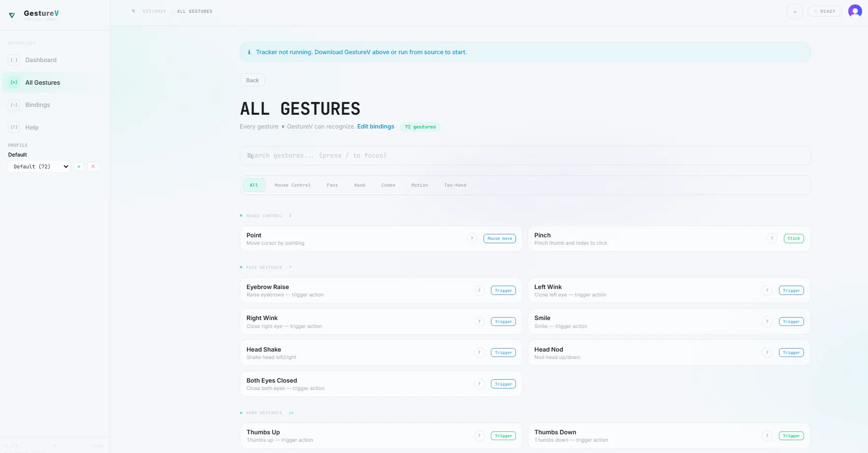Show help for Thumbs Down gesture
Screen dimensions: 868x453
click(767, 436)
